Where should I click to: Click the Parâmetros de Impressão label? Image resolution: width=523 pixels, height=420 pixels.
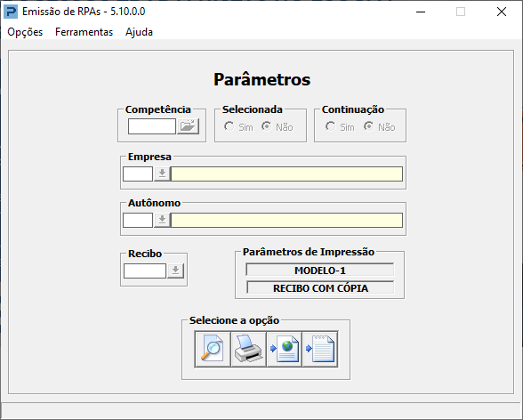point(309,252)
